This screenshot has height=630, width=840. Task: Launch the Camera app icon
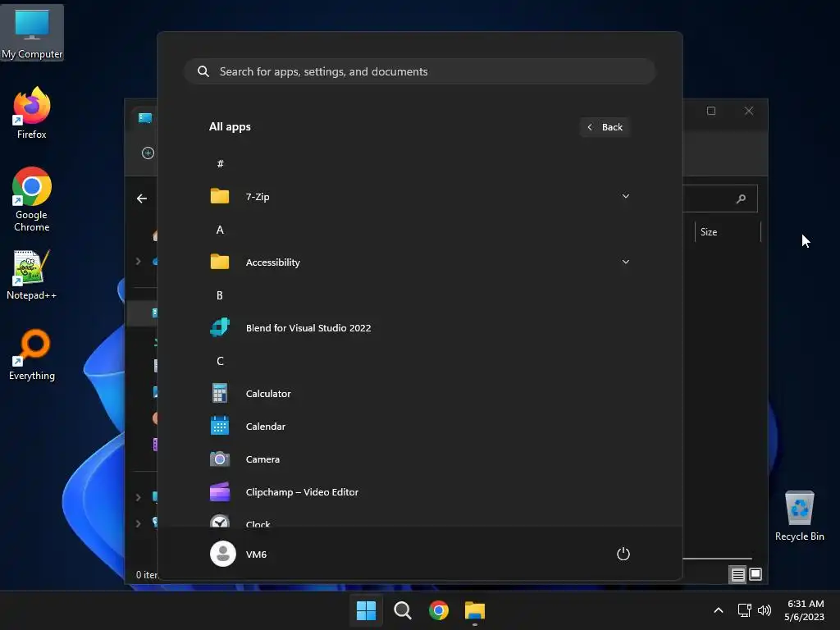click(220, 459)
